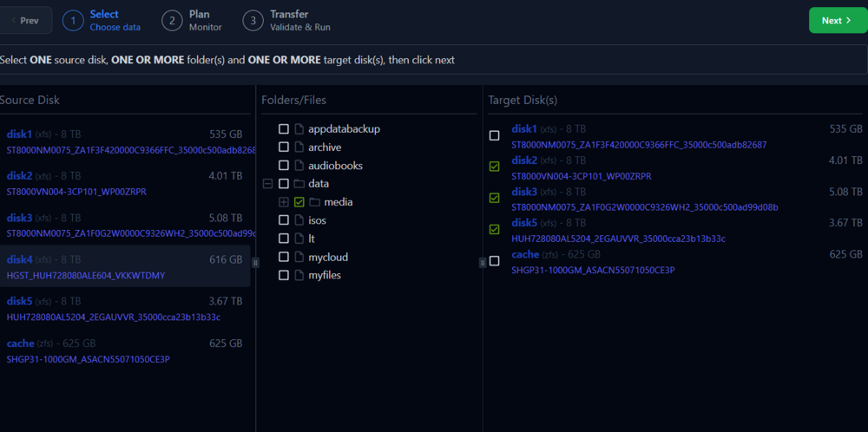
Task: Toggle the data folder checkbox
Action: (x=284, y=184)
